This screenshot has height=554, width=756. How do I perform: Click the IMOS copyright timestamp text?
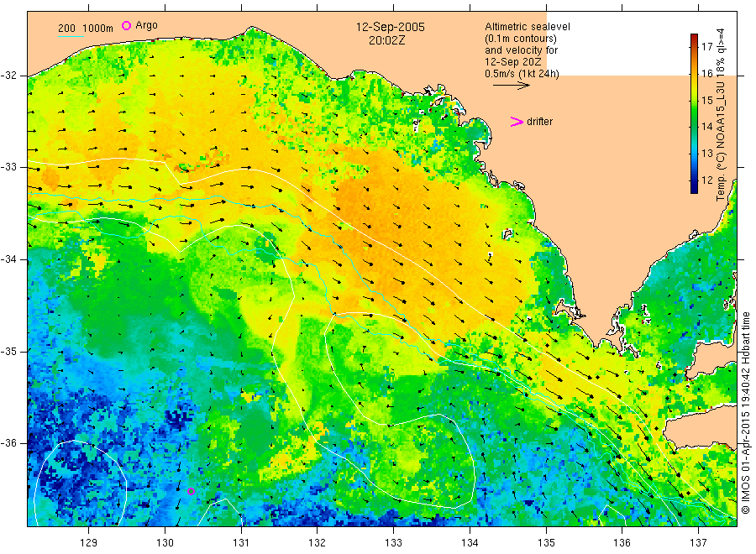click(x=745, y=413)
